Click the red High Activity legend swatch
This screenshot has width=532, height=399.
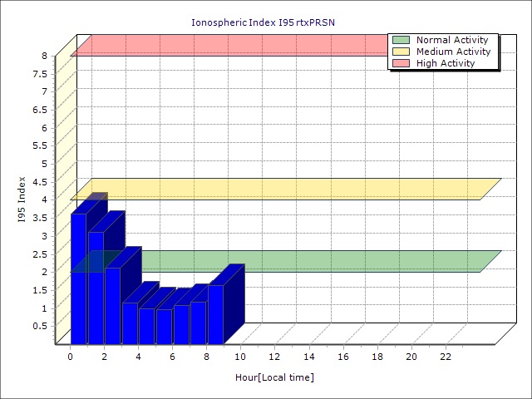(x=401, y=63)
